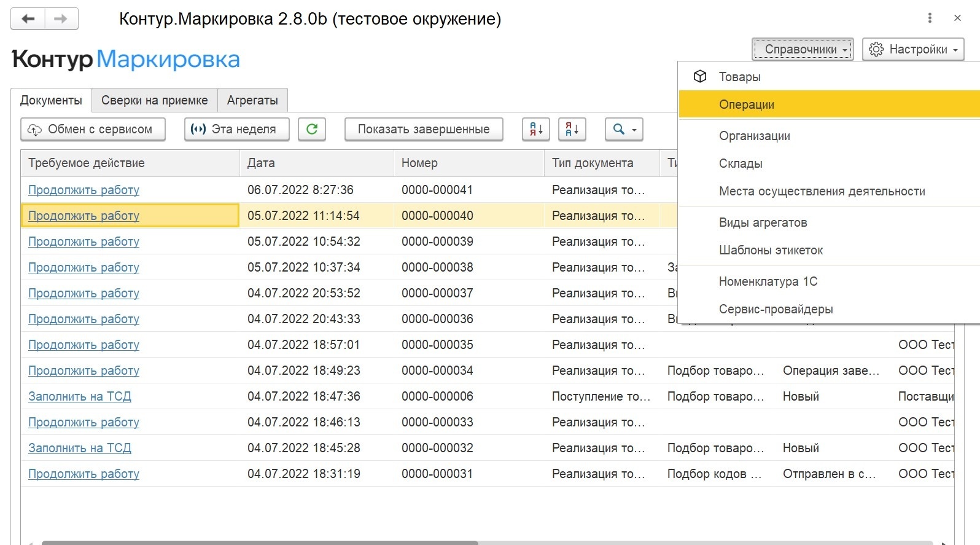Click Продолжить работу link for document 0000-000036
Viewport: 980px width, 545px height.
[84, 319]
